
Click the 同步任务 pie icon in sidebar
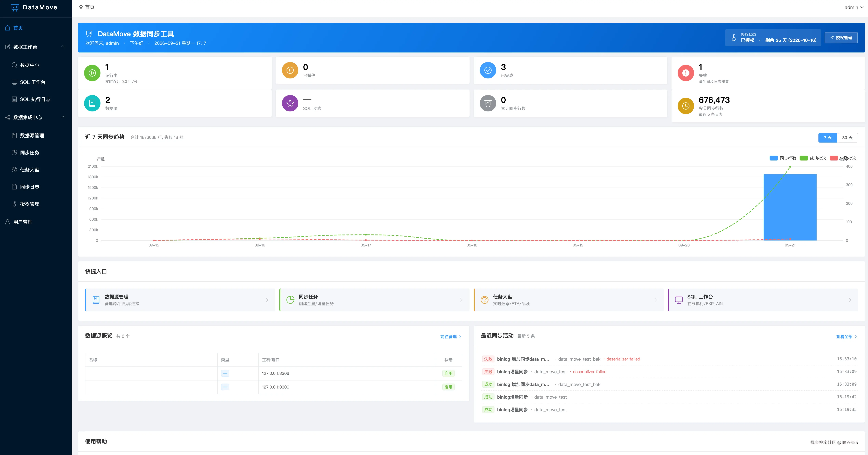click(x=14, y=152)
